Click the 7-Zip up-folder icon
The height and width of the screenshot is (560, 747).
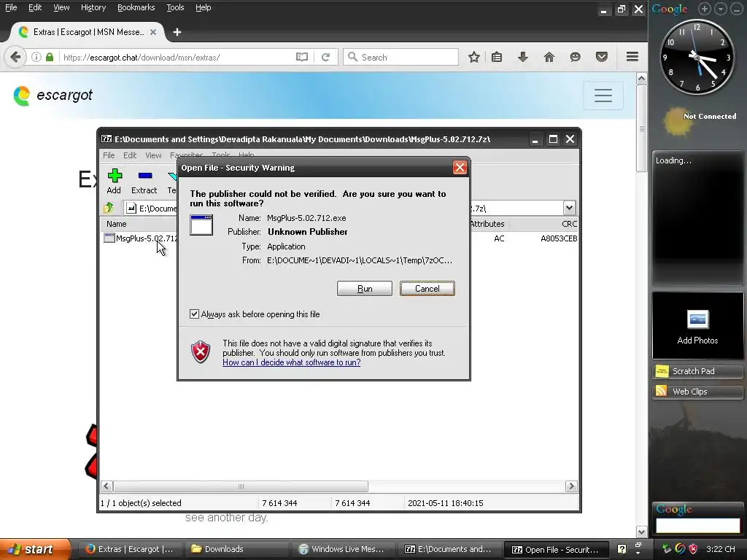pos(109,208)
